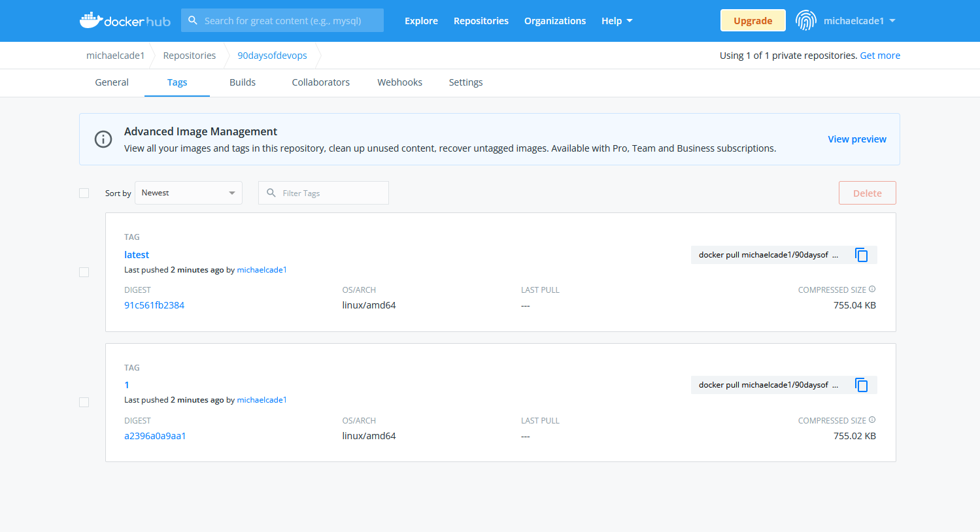Open the Sort by Newest dropdown
980x532 pixels.
188,193
